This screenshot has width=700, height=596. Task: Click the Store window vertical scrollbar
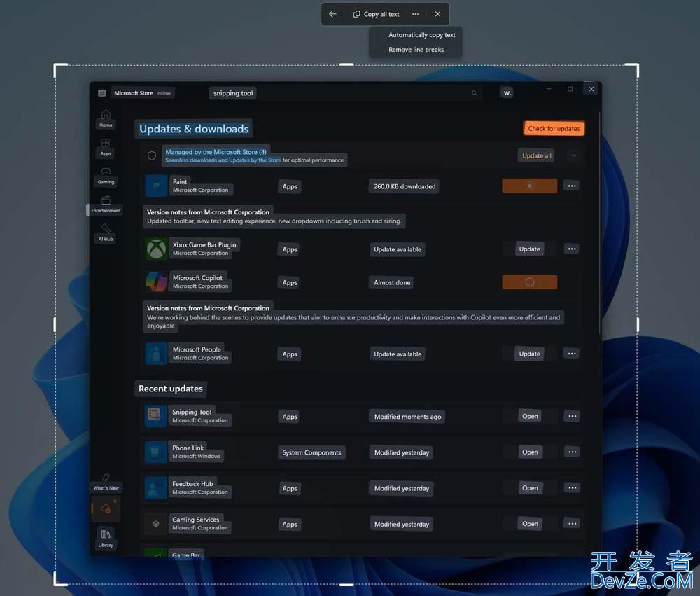[600, 223]
